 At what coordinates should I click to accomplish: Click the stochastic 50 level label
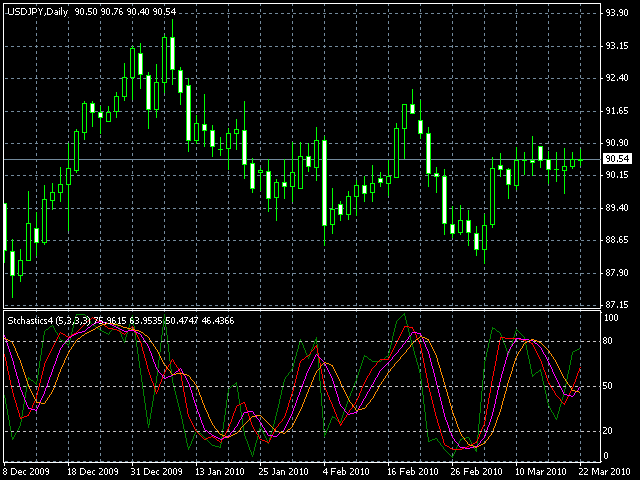point(608,386)
